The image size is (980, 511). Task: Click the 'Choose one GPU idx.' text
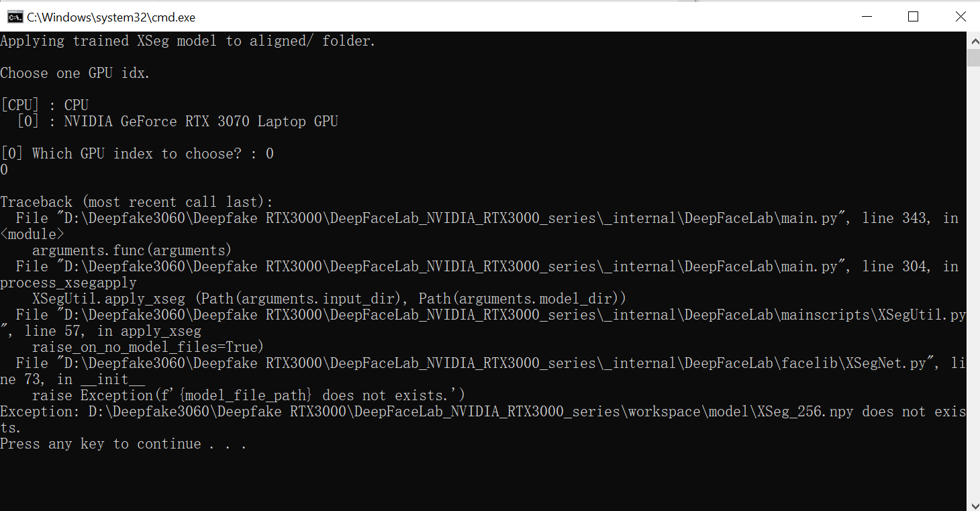(x=75, y=73)
